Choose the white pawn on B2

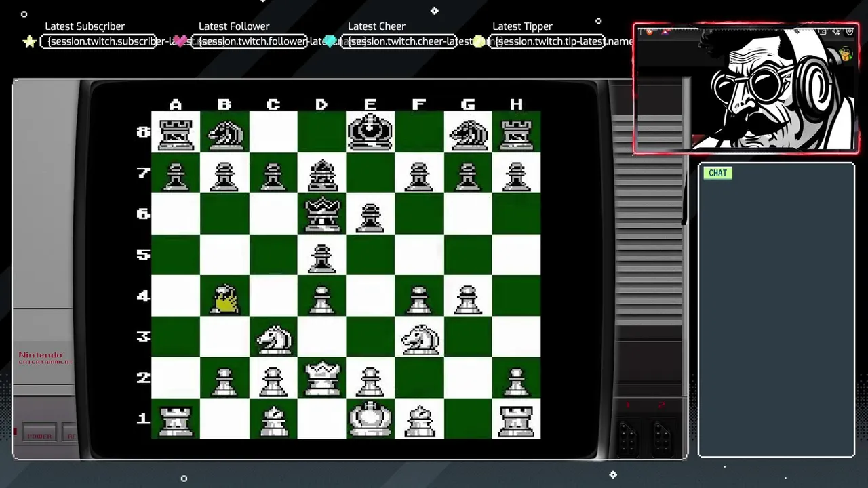(x=224, y=381)
